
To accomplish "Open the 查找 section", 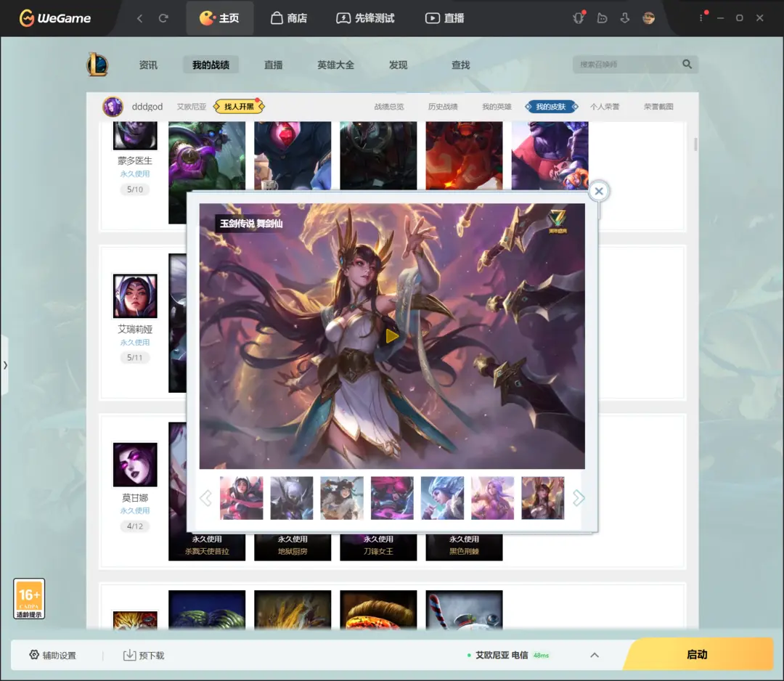I will (x=460, y=65).
